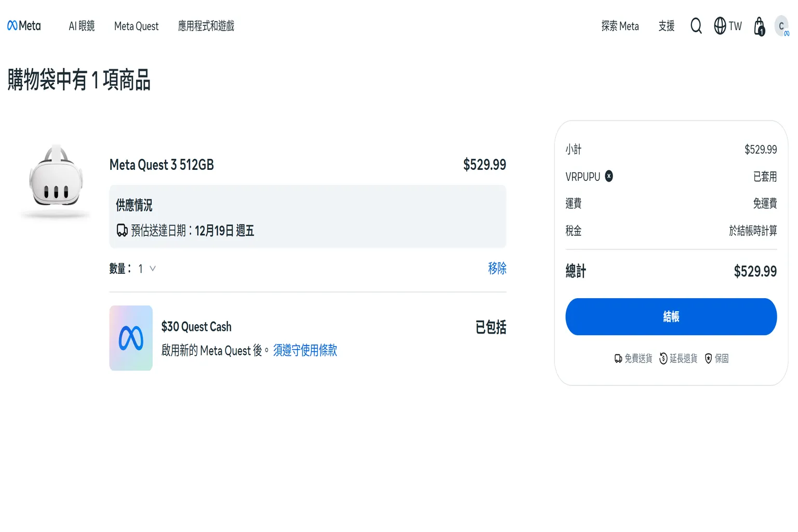Click the Meta logo in the header
The image size is (798, 532).
[x=24, y=25]
